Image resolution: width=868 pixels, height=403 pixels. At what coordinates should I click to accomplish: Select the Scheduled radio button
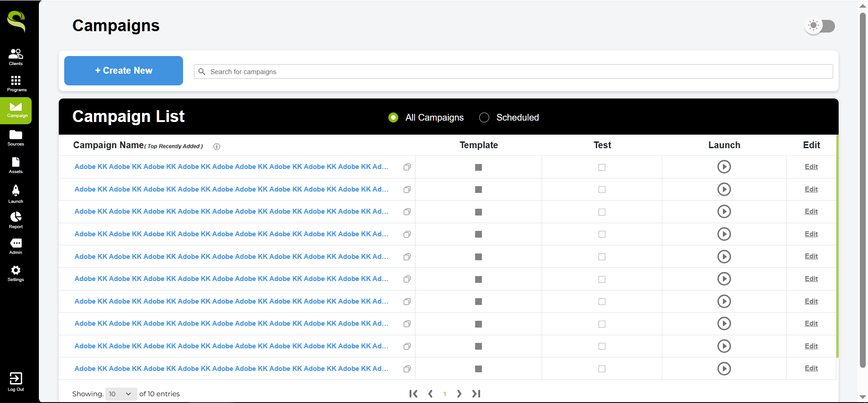click(484, 117)
